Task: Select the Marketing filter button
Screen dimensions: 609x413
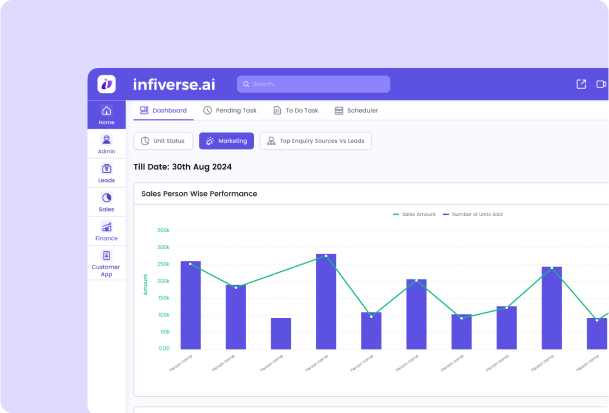Action: click(226, 141)
